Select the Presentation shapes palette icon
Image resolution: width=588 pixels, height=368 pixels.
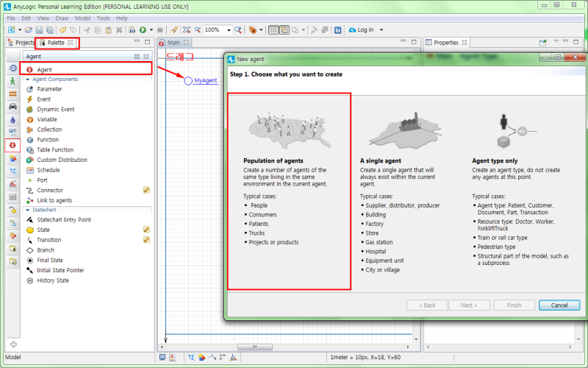click(x=12, y=158)
